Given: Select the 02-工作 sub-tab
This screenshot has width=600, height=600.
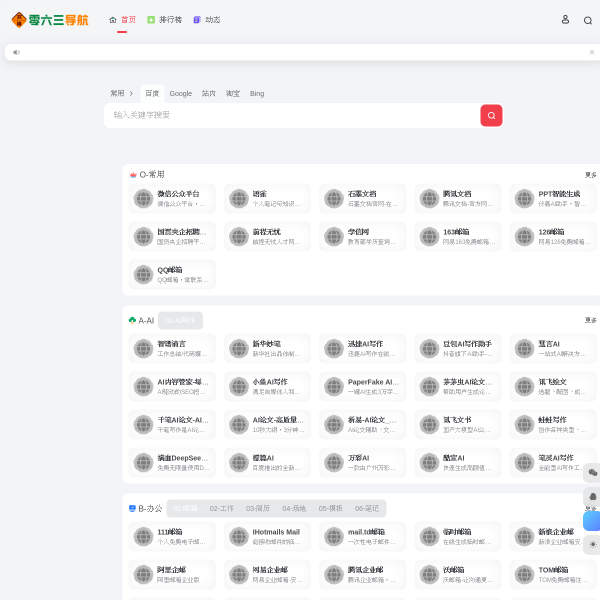Looking at the screenshot, I should tap(222, 509).
